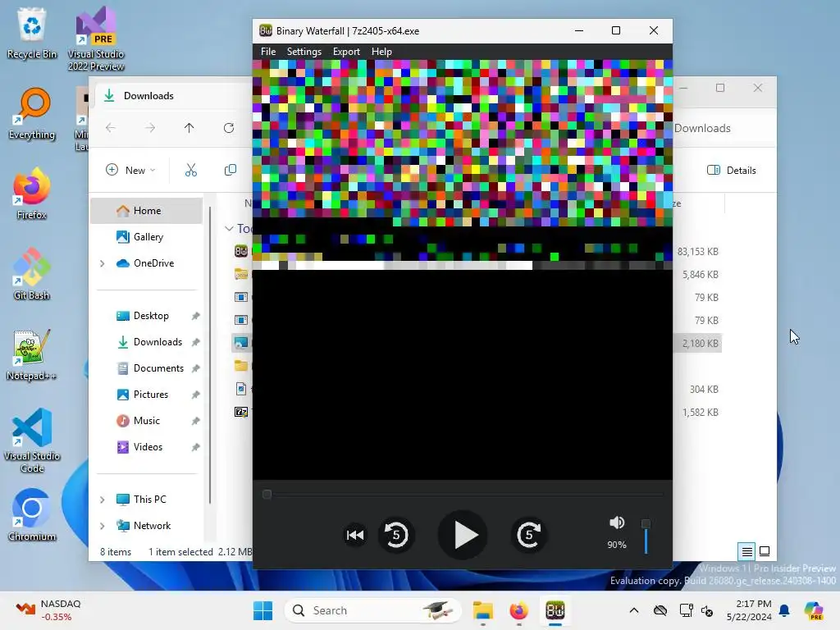Open the NASDAQ widget on taskbar
Viewport: 840px width, 630px height.
[x=48, y=610]
